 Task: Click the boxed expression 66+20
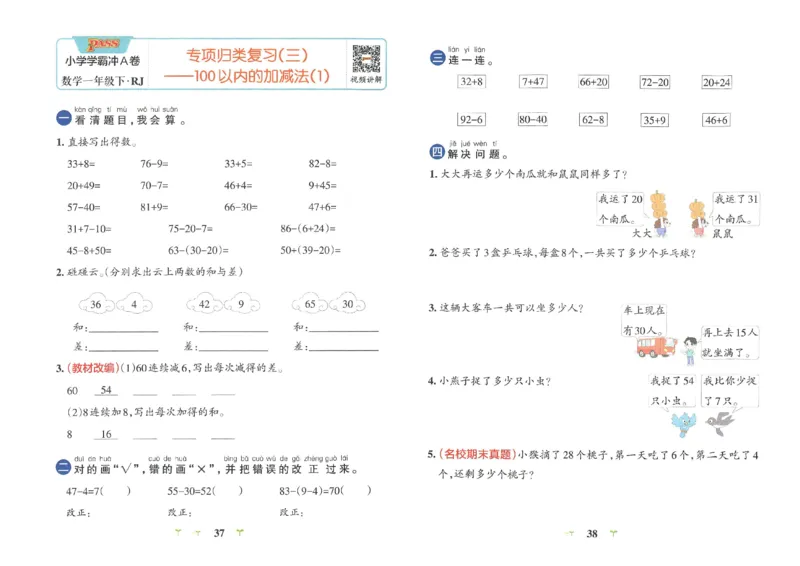593,82
